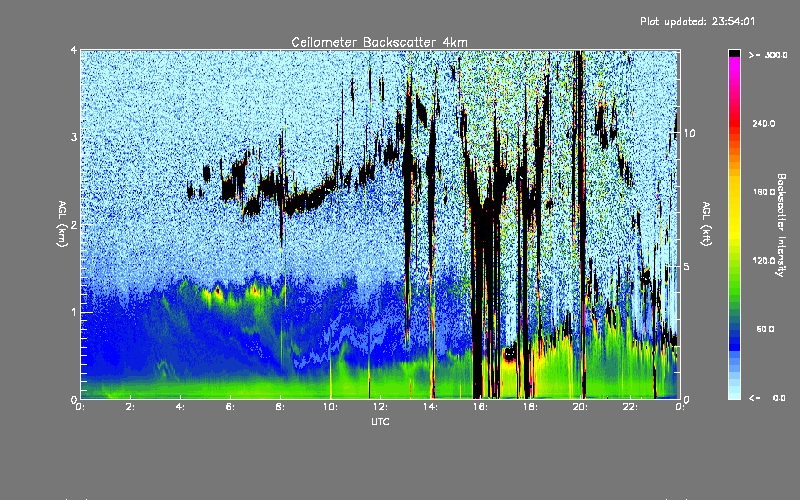
Task: Click the '10:' tick on the UTC axis
Action: pyautogui.click(x=330, y=407)
